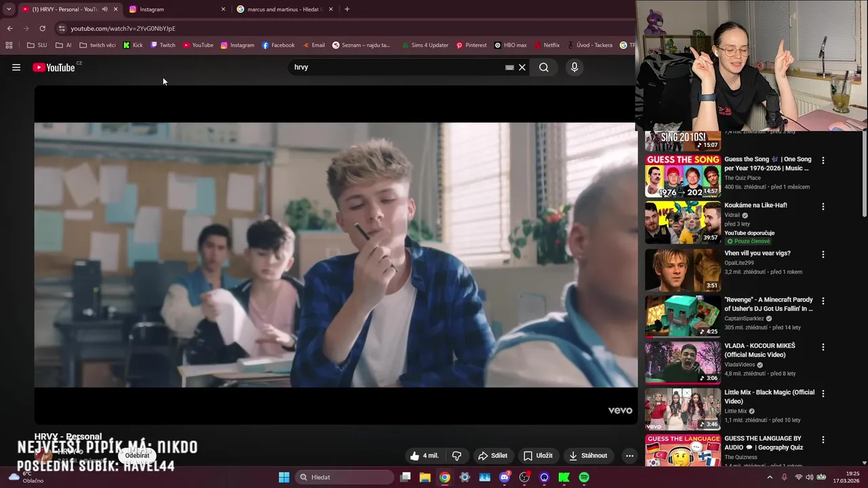Viewport: 868px width, 488px height.
Task: Open the HBO max bookmark
Action: point(511,45)
